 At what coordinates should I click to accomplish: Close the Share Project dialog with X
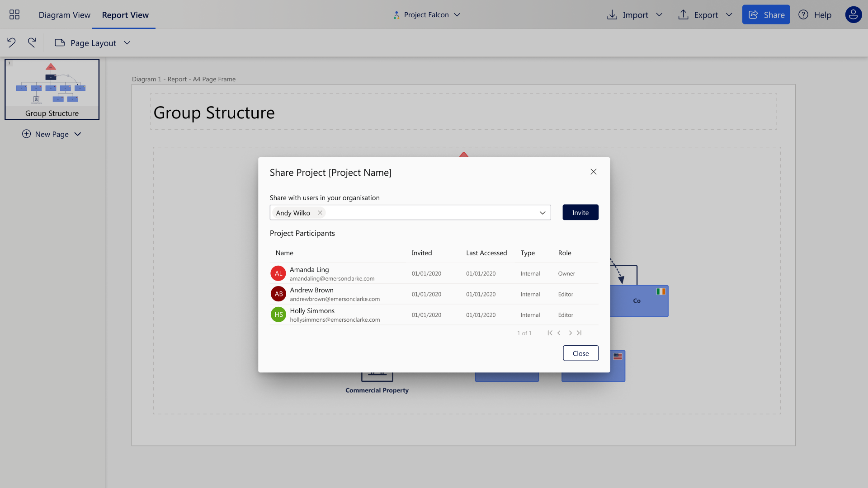594,172
